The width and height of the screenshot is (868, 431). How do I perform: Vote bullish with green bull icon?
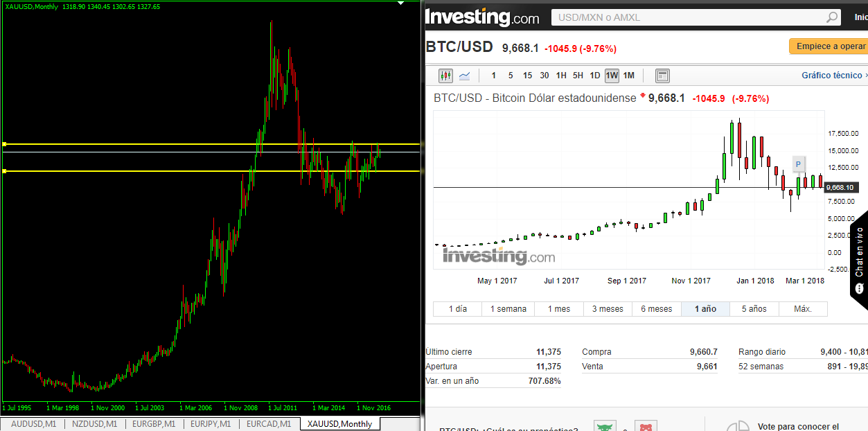pyautogui.click(x=605, y=428)
